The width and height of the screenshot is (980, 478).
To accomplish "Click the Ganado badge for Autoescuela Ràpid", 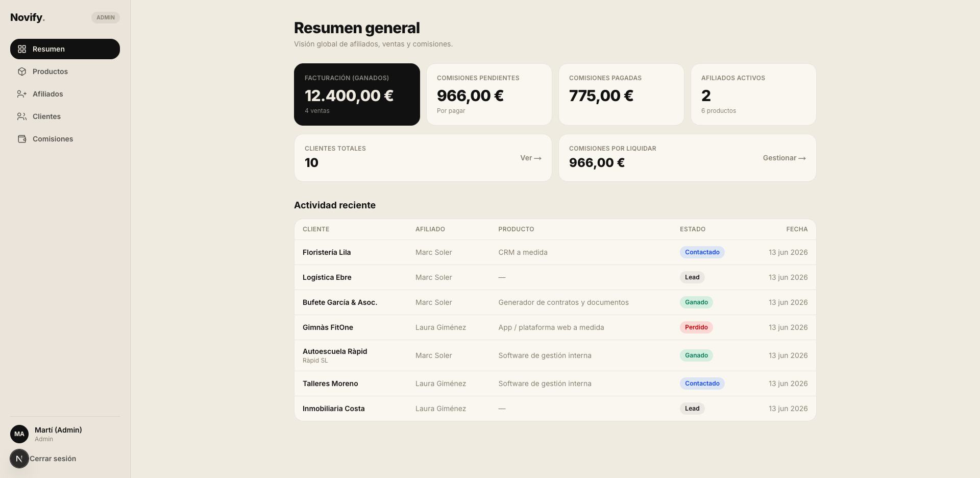I will [696, 355].
